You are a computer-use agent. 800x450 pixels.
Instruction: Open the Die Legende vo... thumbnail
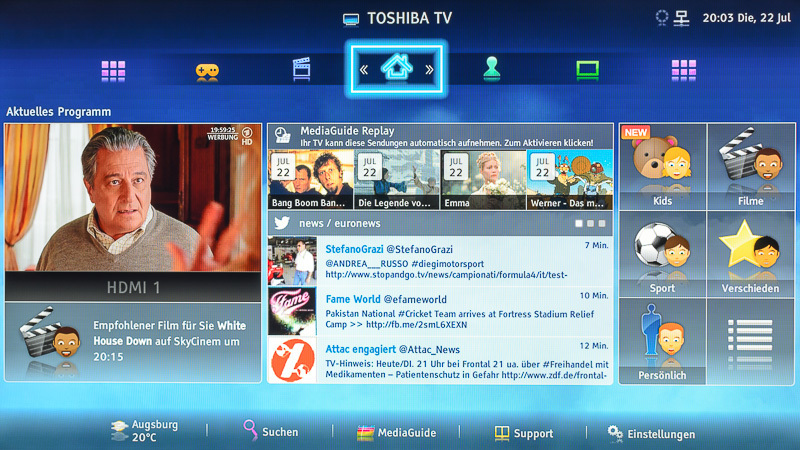(x=396, y=180)
